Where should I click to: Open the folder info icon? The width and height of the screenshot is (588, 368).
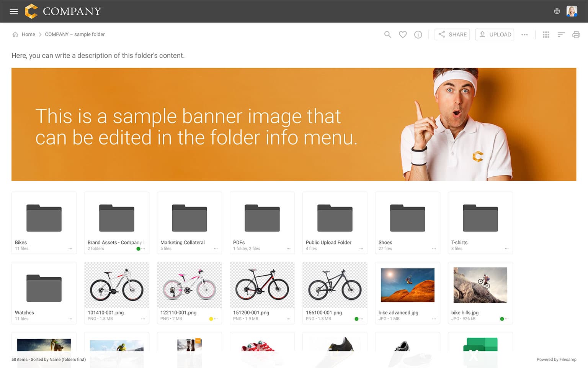[418, 34]
